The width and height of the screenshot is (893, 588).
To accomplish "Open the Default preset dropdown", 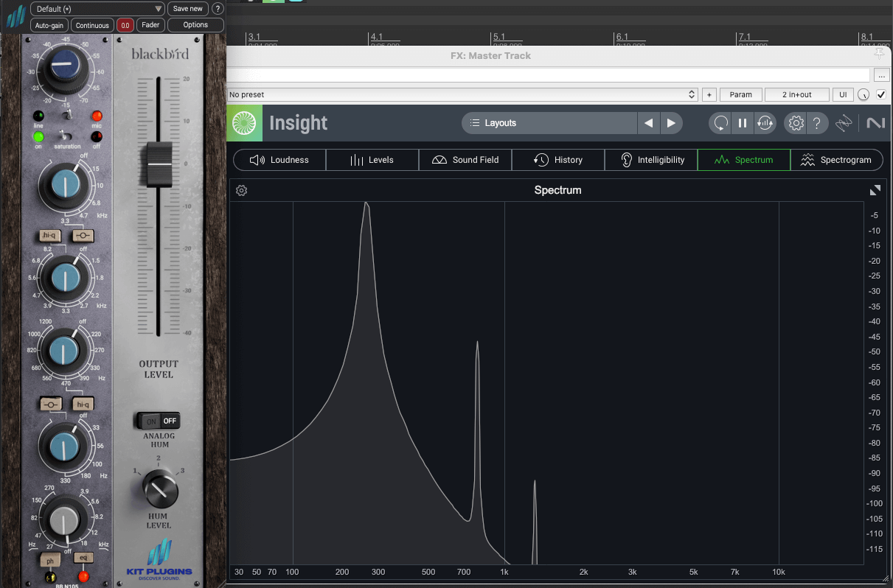I will (97, 9).
